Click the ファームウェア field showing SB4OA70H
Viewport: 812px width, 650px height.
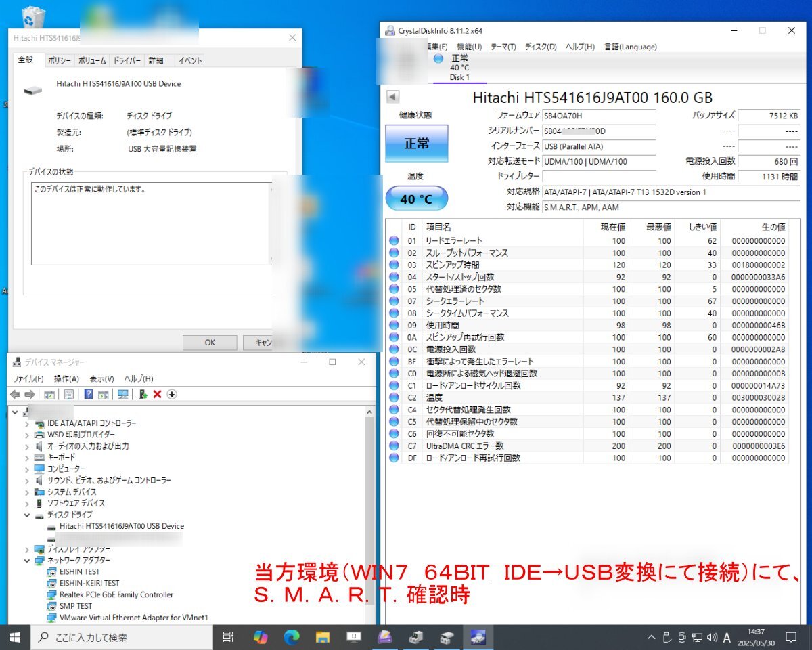tap(599, 116)
